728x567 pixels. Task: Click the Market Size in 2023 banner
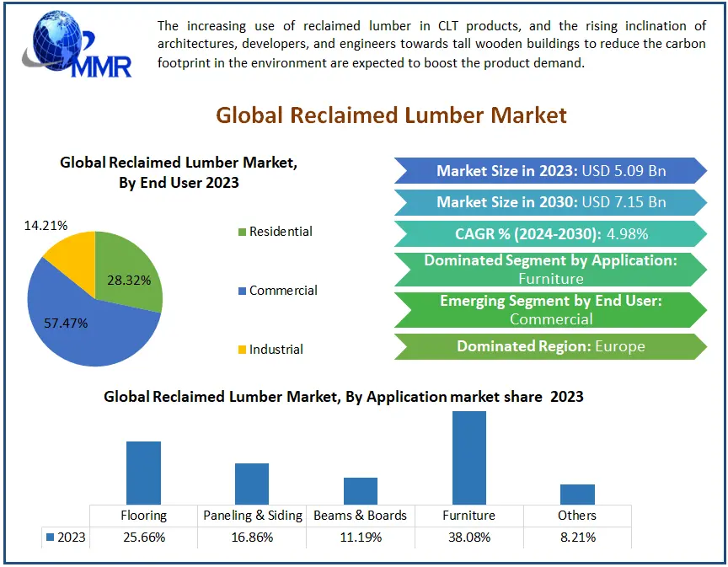550,171
